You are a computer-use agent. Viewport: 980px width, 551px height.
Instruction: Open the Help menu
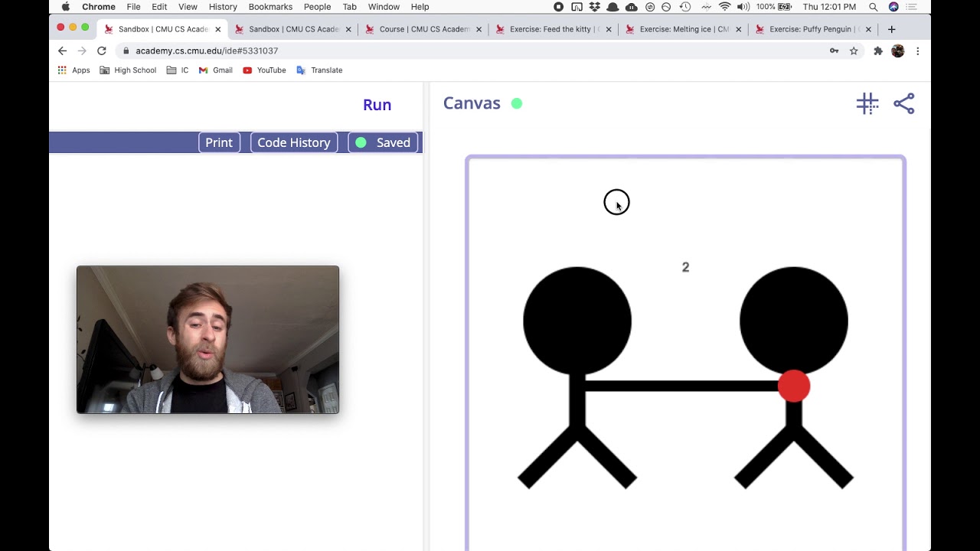(420, 7)
